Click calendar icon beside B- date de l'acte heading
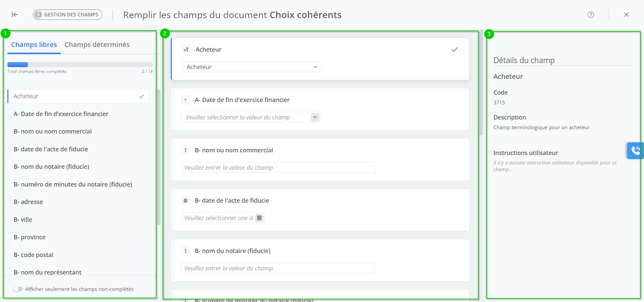This screenshot has height=302, width=644. point(185,201)
